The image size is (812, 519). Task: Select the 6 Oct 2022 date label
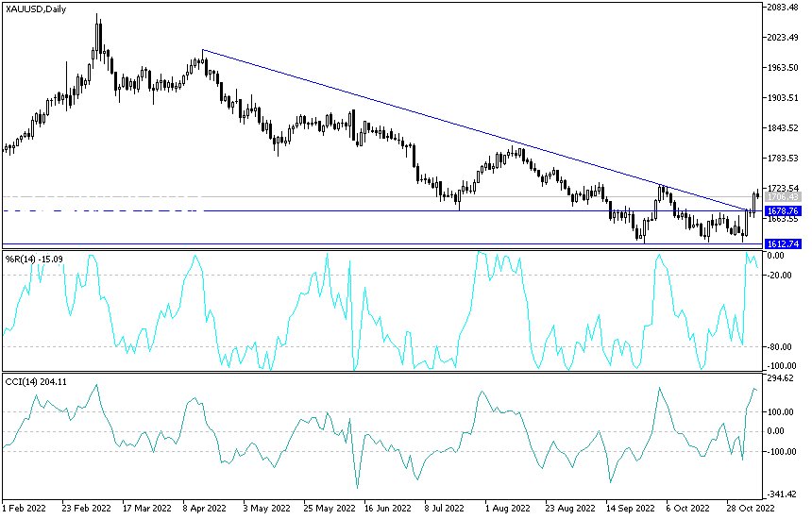coord(687,508)
